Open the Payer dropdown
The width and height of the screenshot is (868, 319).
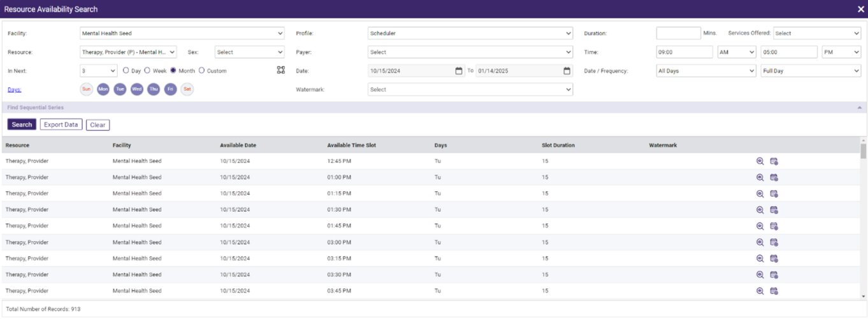[x=470, y=52]
